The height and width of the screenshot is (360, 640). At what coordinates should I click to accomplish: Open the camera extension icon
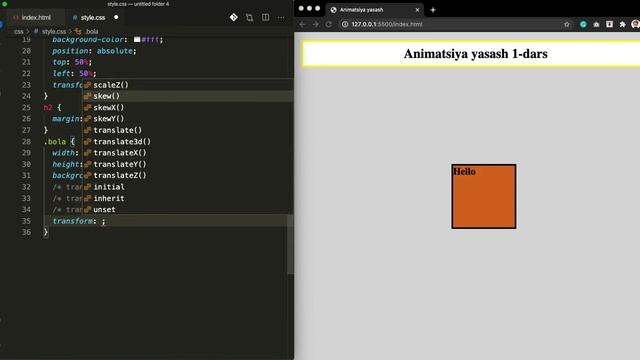coord(596,24)
